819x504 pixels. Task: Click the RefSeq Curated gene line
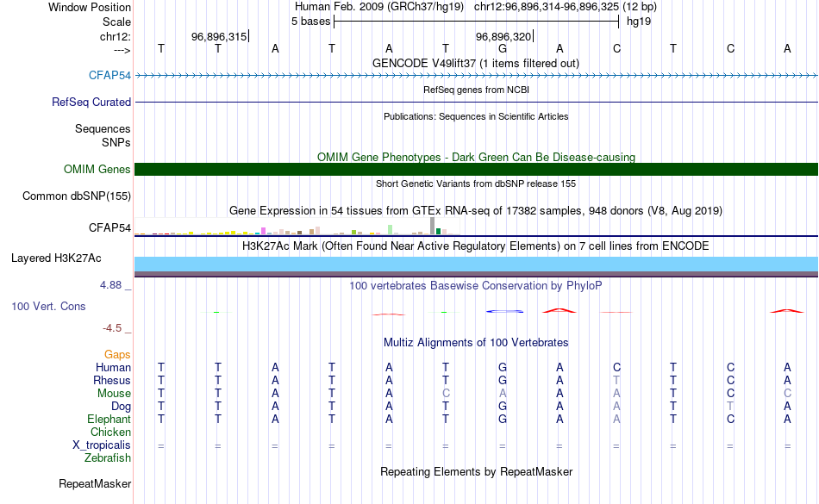(477, 102)
